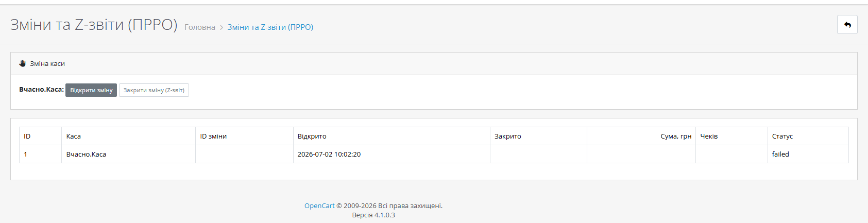This screenshot has height=223, width=868.
Task: Follow the OpenCart footer link
Action: point(319,205)
